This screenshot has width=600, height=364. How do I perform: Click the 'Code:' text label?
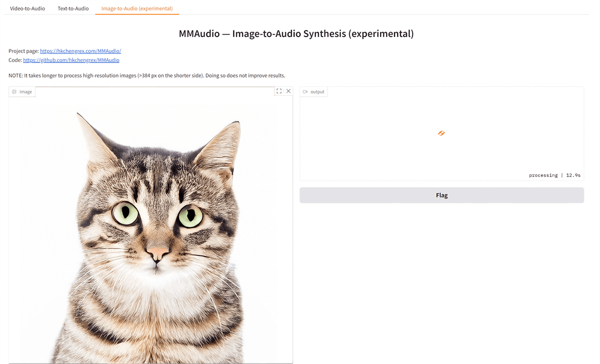(x=15, y=60)
